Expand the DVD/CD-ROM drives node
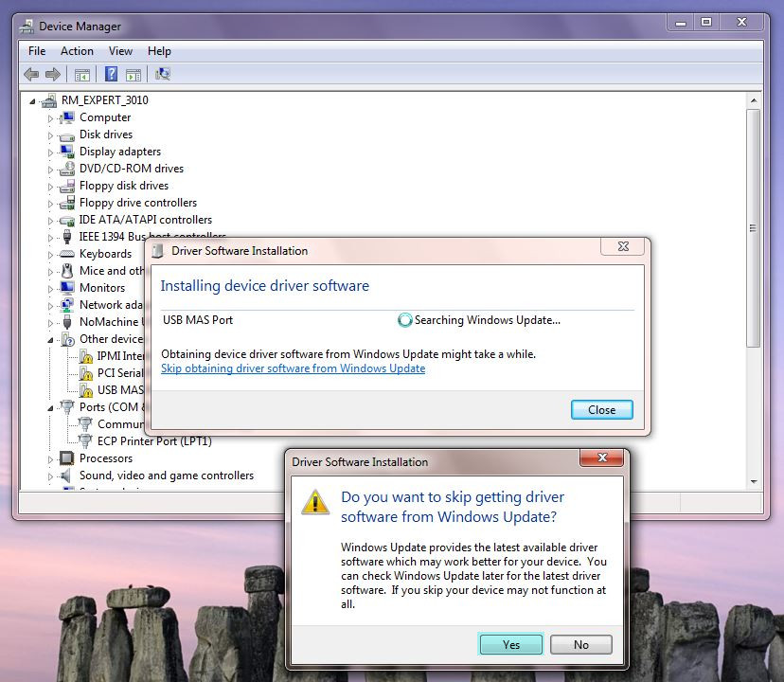 50,170
